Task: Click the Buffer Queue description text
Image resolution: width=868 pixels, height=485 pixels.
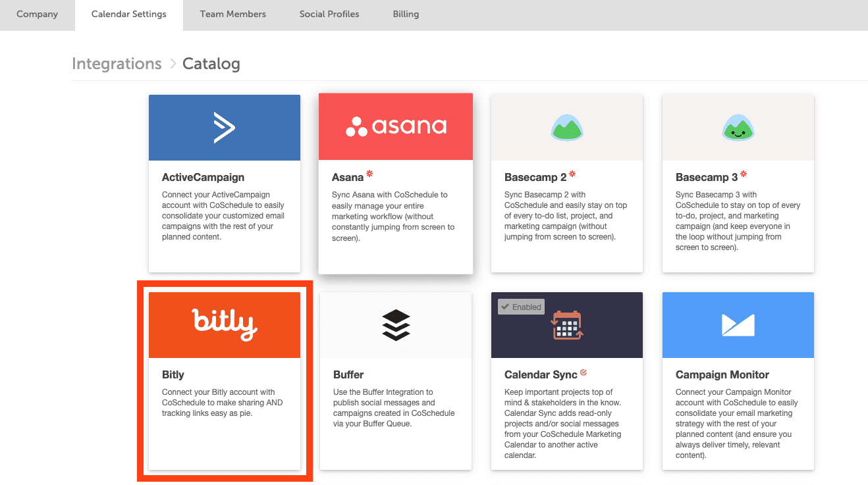Action: tap(394, 408)
